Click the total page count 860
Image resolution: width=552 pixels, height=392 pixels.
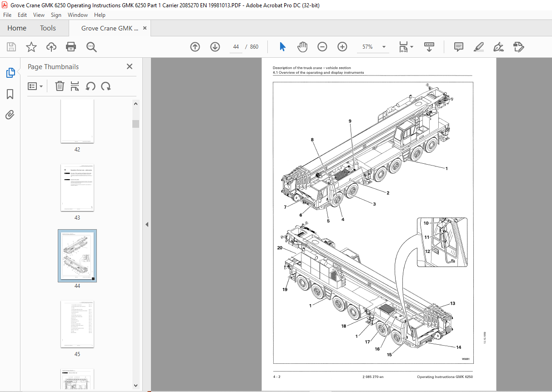point(254,47)
